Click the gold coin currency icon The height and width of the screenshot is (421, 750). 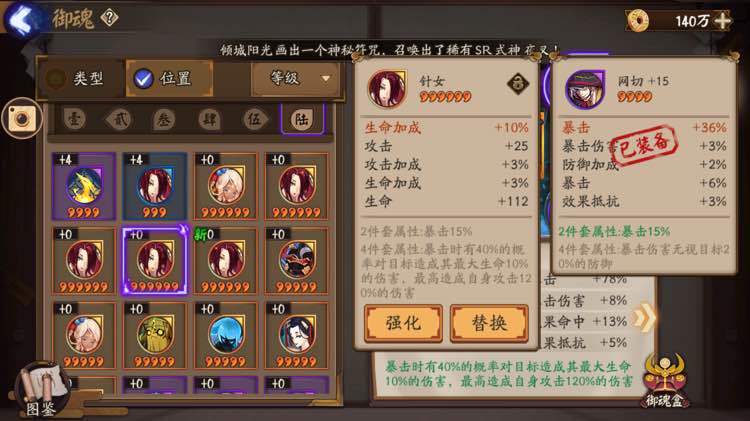(x=637, y=21)
